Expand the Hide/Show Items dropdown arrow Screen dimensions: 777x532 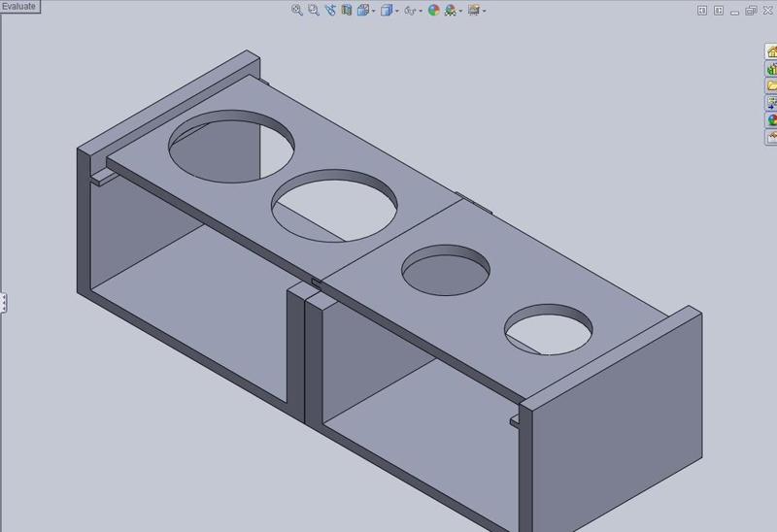(421, 11)
